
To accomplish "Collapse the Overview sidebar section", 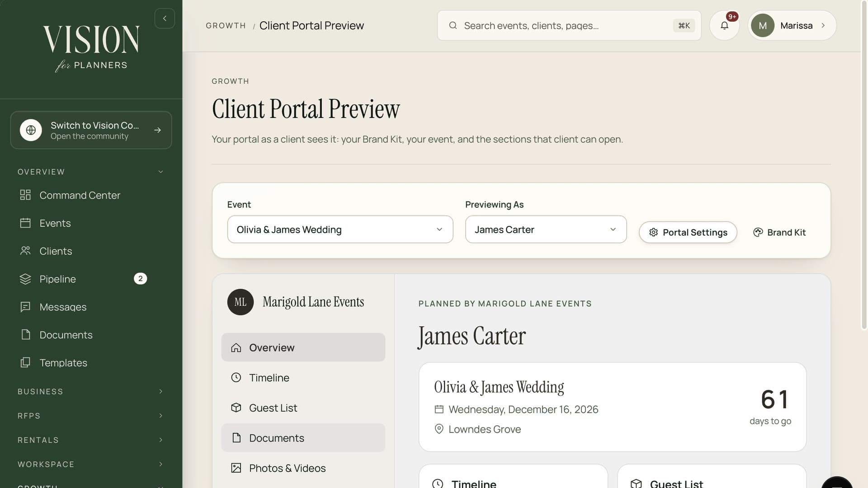I will click(91, 172).
